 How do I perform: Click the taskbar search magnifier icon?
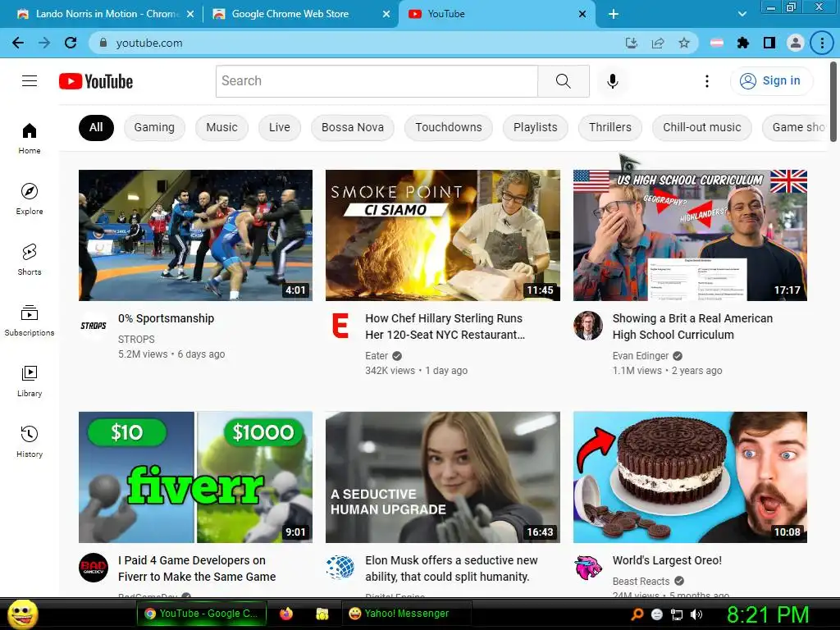637,615
